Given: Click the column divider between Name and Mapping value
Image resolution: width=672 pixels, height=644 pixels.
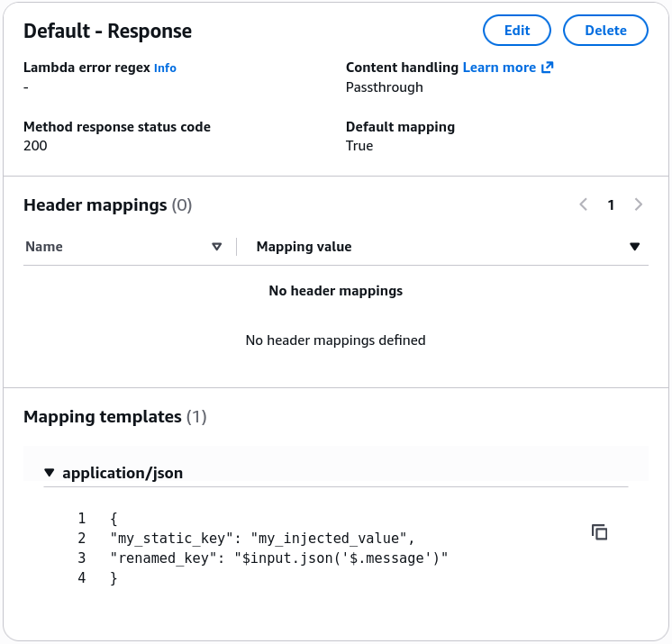Looking at the screenshot, I should pyautogui.click(x=237, y=247).
